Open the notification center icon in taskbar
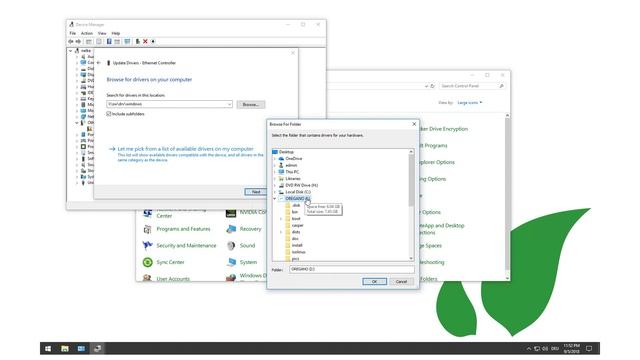640x360 pixels. point(589,349)
